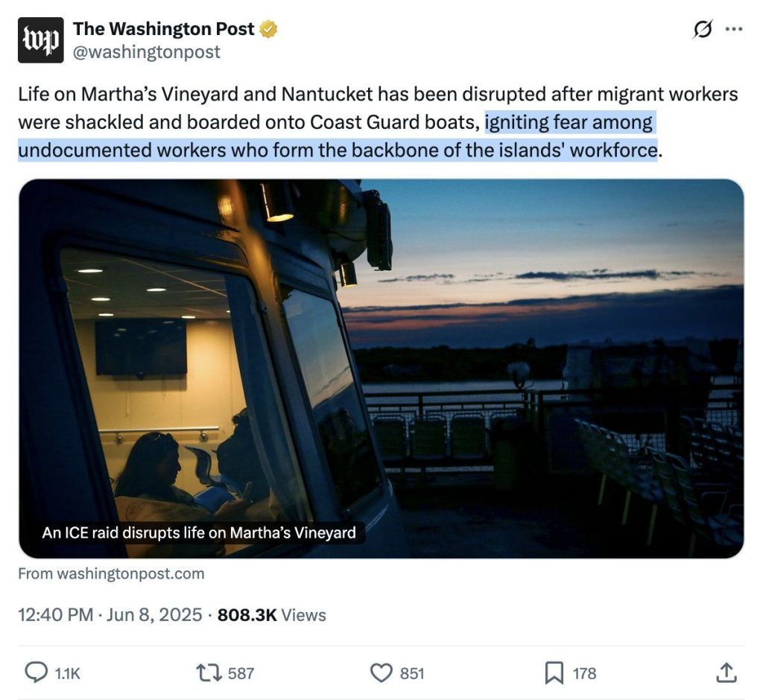Open The Washington Post display name link
Viewport: 763px width, 700px height.
[x=163, y=29]
